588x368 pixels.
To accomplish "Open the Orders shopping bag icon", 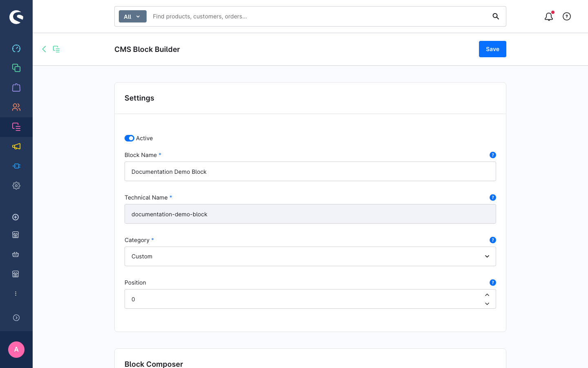I will pos(16,88).
